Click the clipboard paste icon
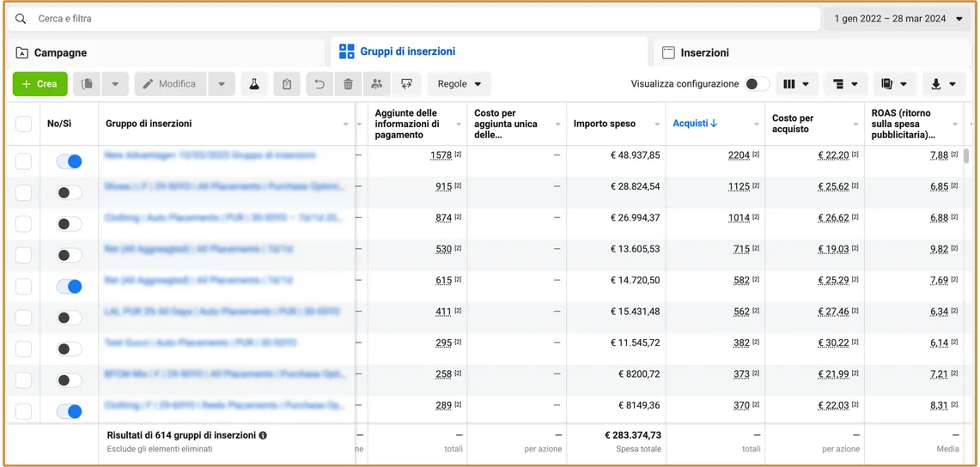Viewport: 980px width, 467px height. tap(287, 83)
